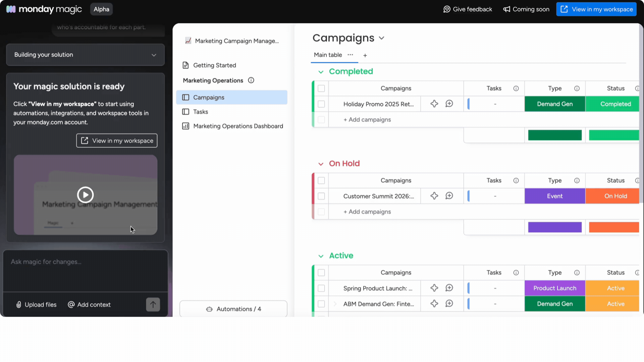Viewport: 644px width, 362px height.
Task: Collapse the On Hold group
Action: (321, 164)
